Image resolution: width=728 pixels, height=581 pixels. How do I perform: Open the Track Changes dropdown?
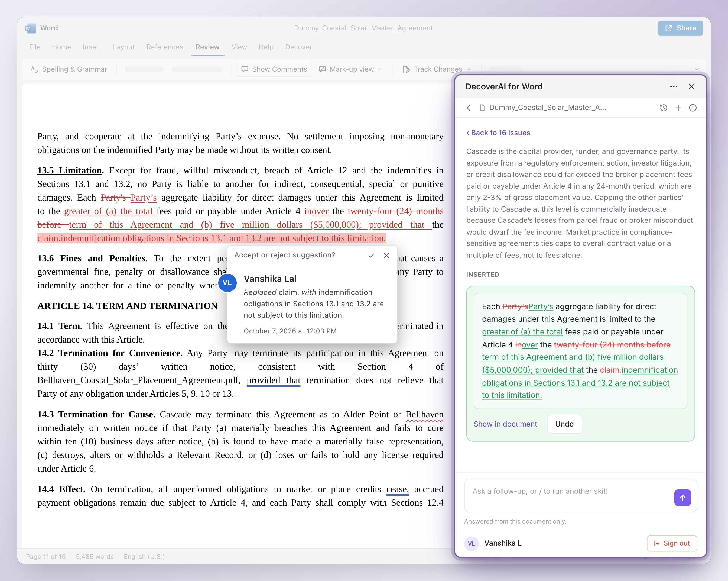tap(437, 69)
